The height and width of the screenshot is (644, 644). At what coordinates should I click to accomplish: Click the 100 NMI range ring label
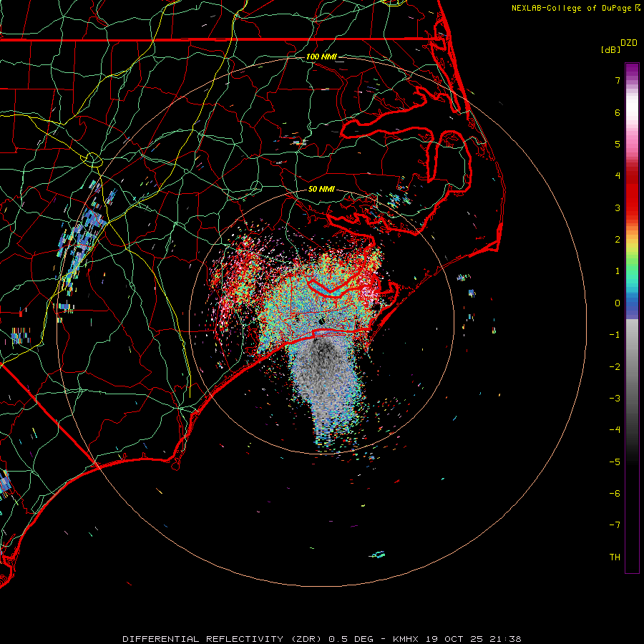(x=321, y=57)
